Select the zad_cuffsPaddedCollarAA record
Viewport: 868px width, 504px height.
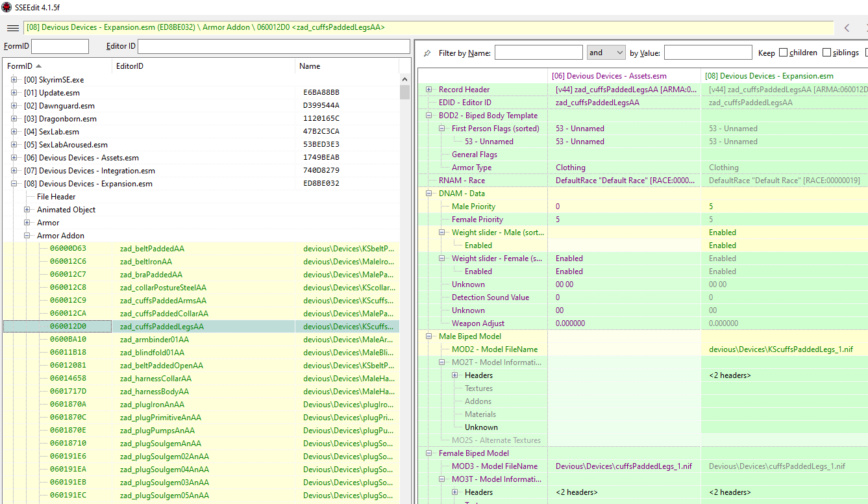coord(201,314)
